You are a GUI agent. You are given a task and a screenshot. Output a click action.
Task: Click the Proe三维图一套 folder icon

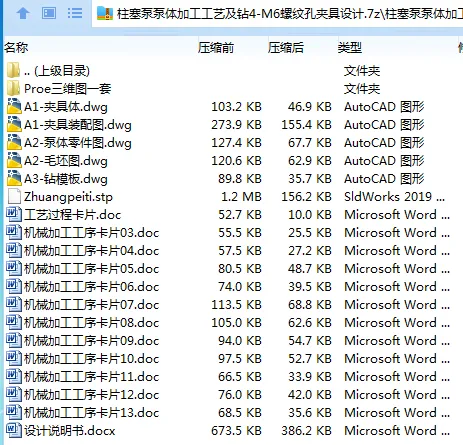click(x=13, y=88)
